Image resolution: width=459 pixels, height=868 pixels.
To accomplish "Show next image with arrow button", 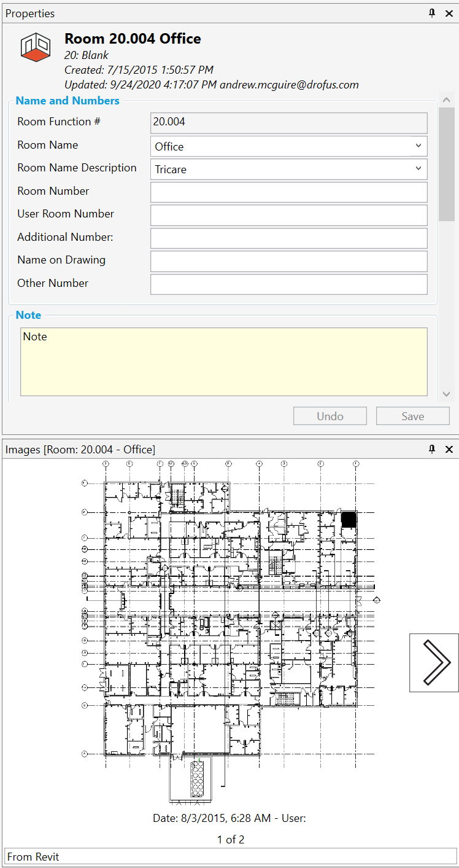I will coord(434,663).
